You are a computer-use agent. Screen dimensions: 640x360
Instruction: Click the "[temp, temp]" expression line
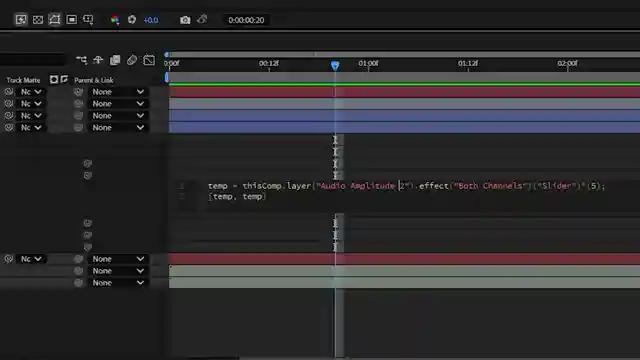point(237,196)
